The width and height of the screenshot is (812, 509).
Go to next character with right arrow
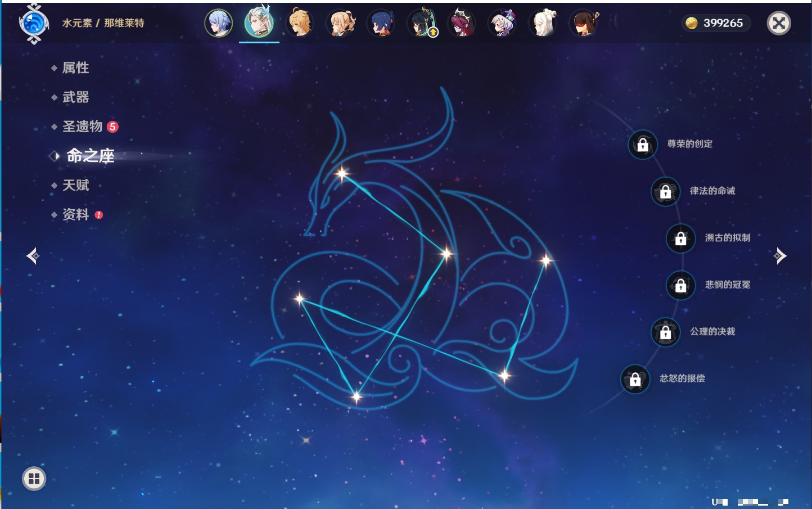coord(780,256)
